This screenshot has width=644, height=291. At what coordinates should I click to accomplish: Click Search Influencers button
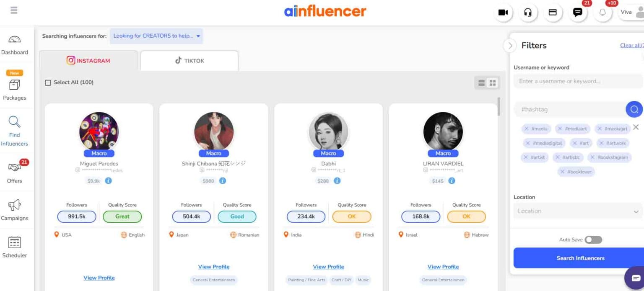coord(580,258)
